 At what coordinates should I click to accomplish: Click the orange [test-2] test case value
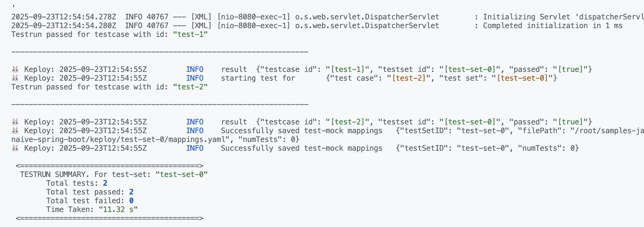point(409,78)
